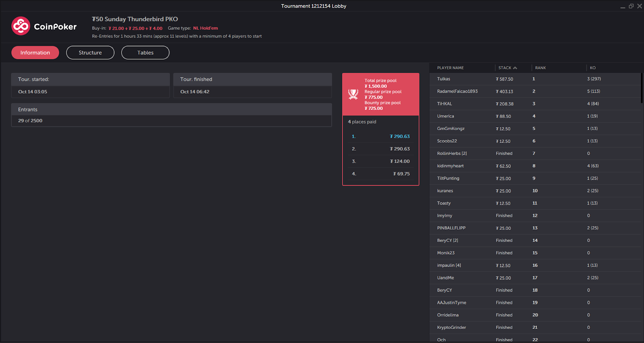Image resolution: width=644 pixels, height=343 pixels.
Task: Minimize the tournament lobby window
Action: coord(623,6)
